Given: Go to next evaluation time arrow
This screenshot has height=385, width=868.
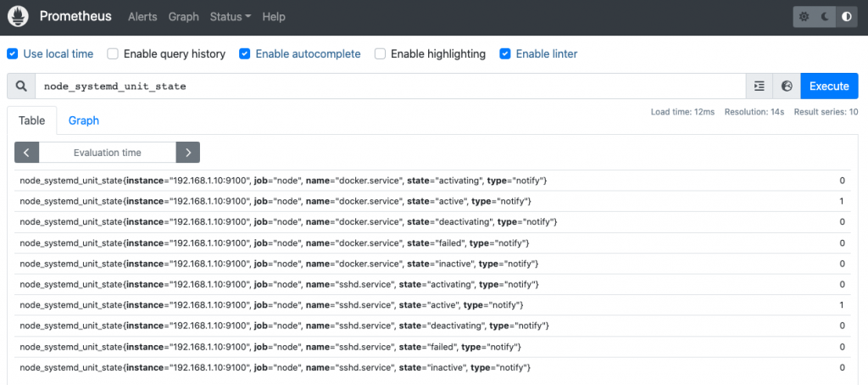Looking at the screenshot, I should tap(187, 153).
